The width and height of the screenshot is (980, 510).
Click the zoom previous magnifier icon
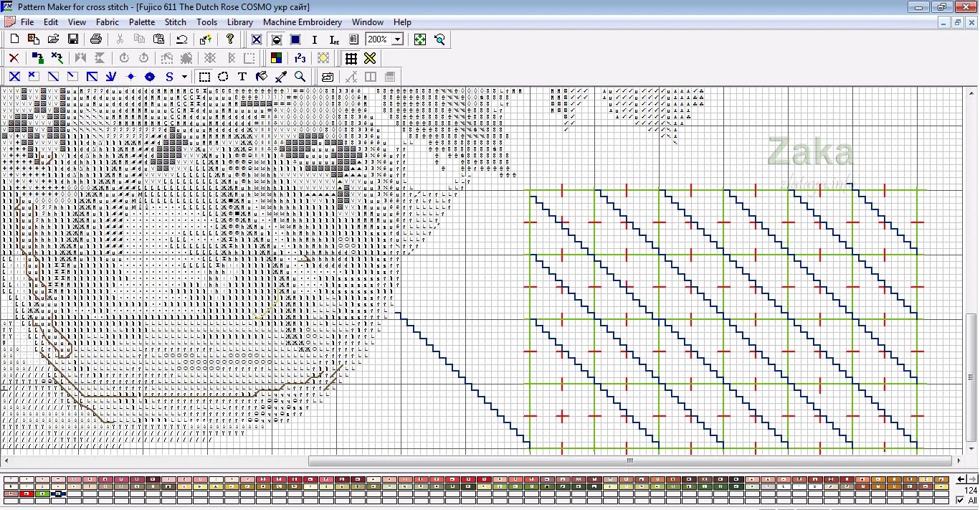(439, 39)
